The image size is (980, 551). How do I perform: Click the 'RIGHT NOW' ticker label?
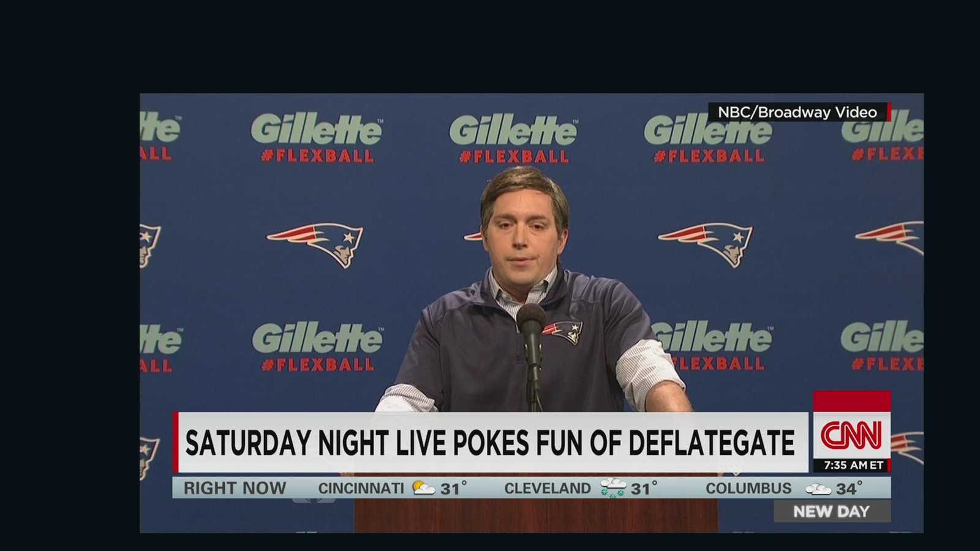tap(235, 488)
